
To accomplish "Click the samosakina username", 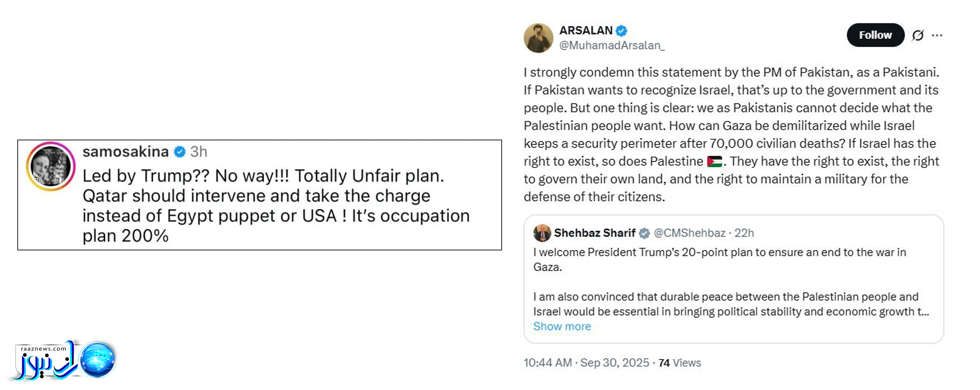I will pyautogui.click(x=125, y=151).
